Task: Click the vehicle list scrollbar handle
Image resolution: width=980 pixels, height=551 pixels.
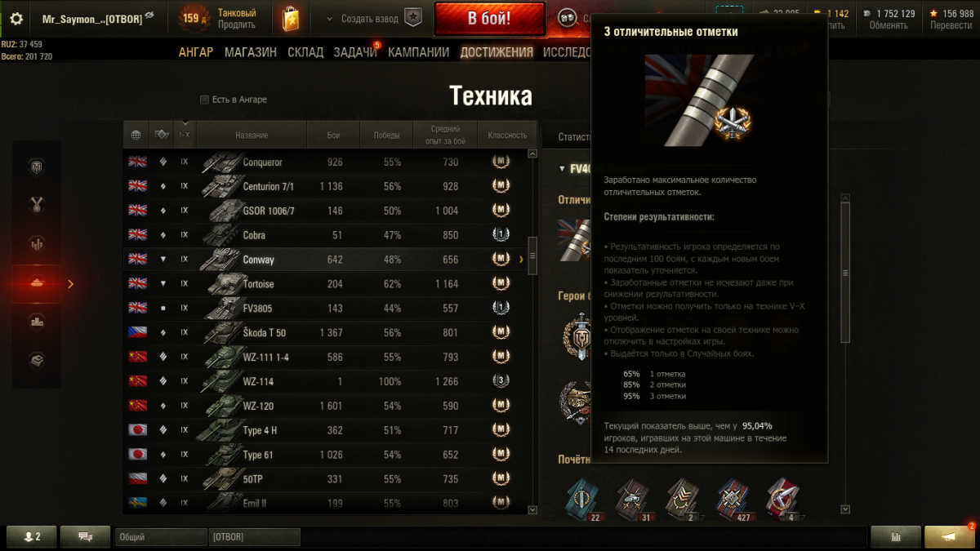Action: (x=533, y=256)
